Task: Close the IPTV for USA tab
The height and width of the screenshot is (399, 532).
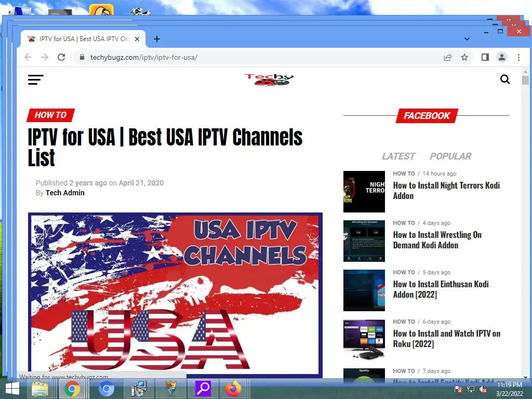Action: (137, 39)
